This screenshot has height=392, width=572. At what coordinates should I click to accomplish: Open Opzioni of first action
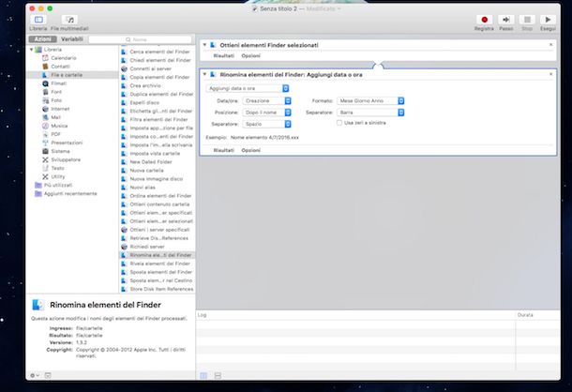251,56
